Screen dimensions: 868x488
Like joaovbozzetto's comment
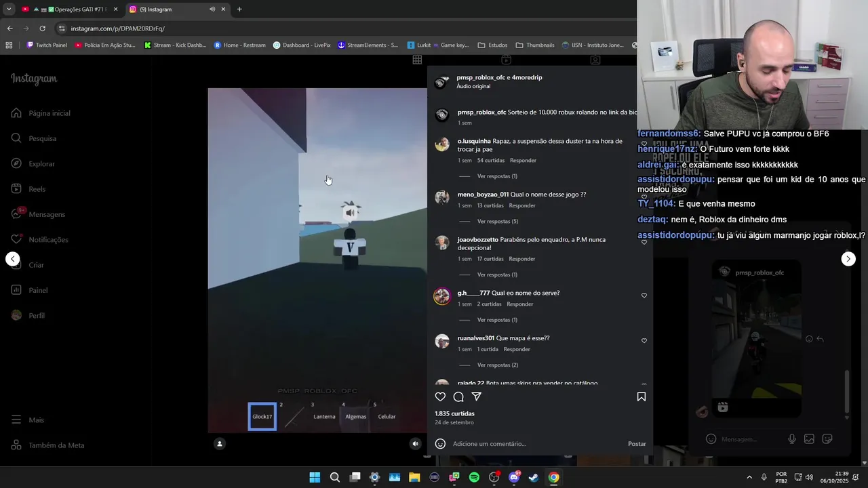coord(644,242)
